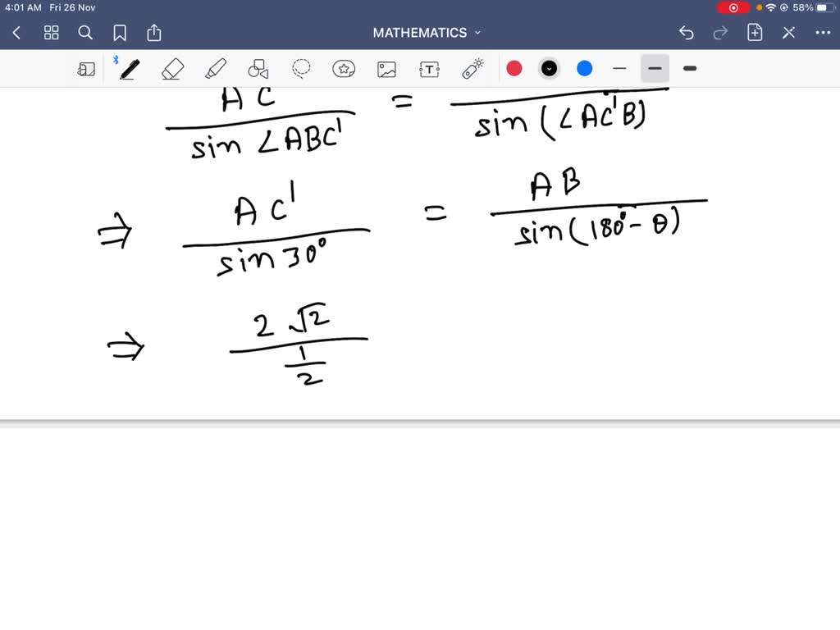This screenshot has height=630, width=840.
Task: Insert an image on the page
Action: point(386,69)
